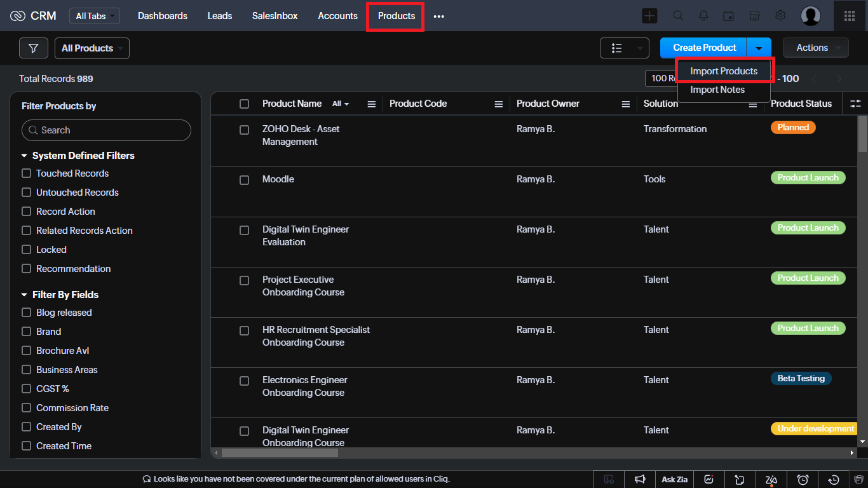Open Product Code column menu icon
This screenshot has width=868, height=488.
coord(499,104)
